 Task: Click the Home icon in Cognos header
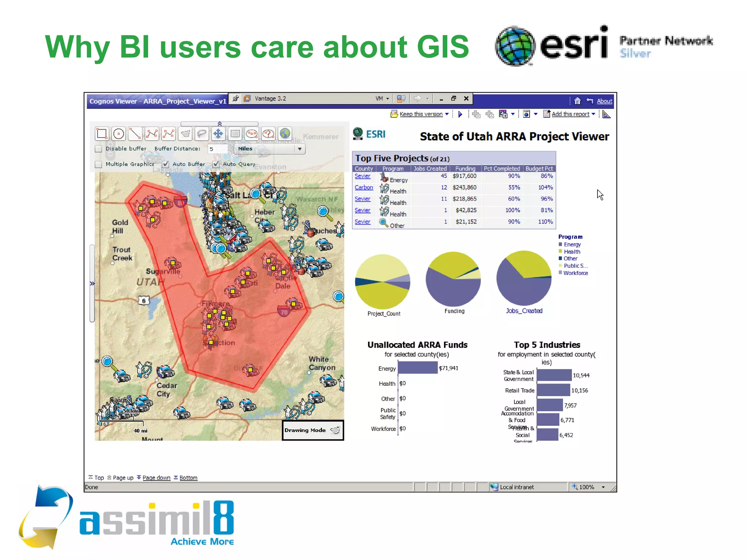point(577,101)
